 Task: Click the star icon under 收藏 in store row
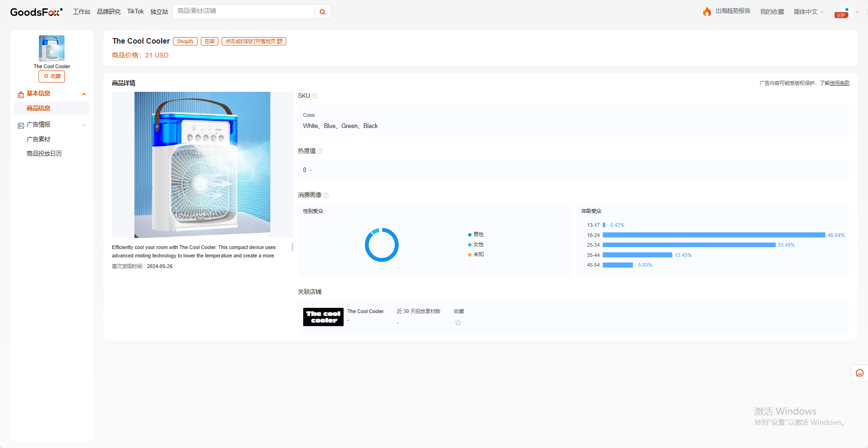click(458, 323)
